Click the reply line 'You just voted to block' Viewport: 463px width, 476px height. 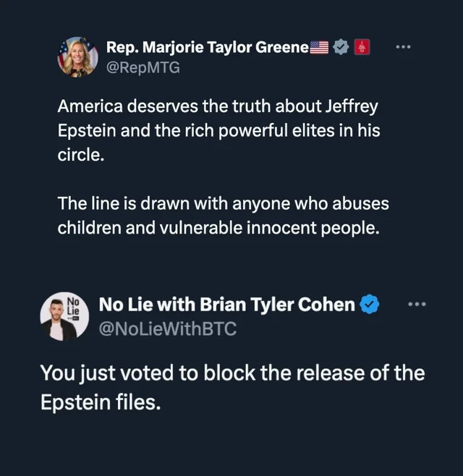231,373
